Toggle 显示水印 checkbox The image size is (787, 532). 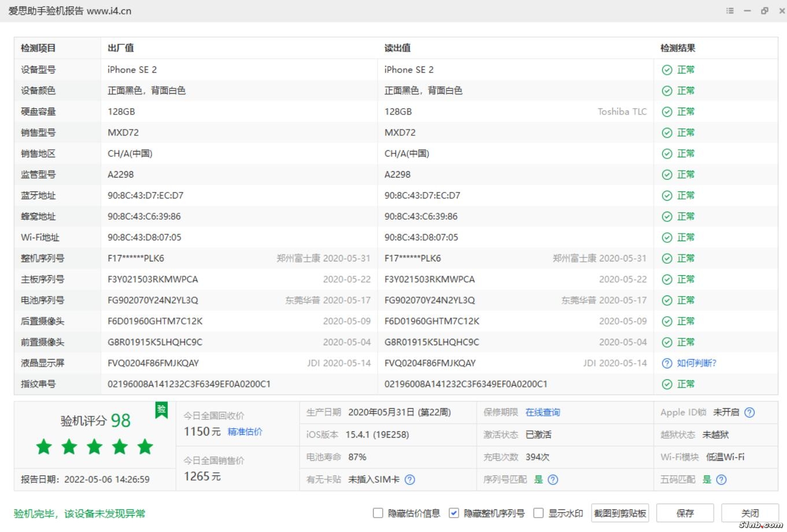pyautogui.click(x=538, y=513)
